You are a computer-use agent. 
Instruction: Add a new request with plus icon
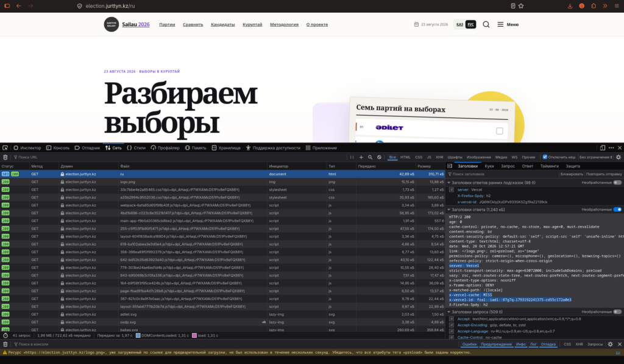click(x=361, y=157)
